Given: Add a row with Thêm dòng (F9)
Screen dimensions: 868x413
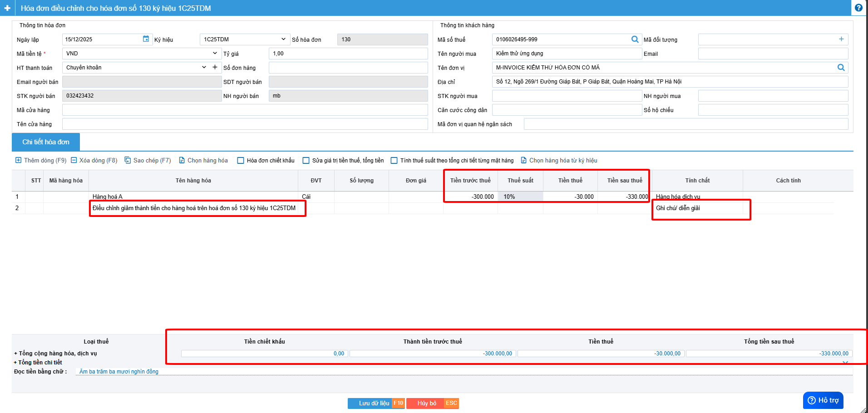Looking at the screenshot, I should click(41, 161).
